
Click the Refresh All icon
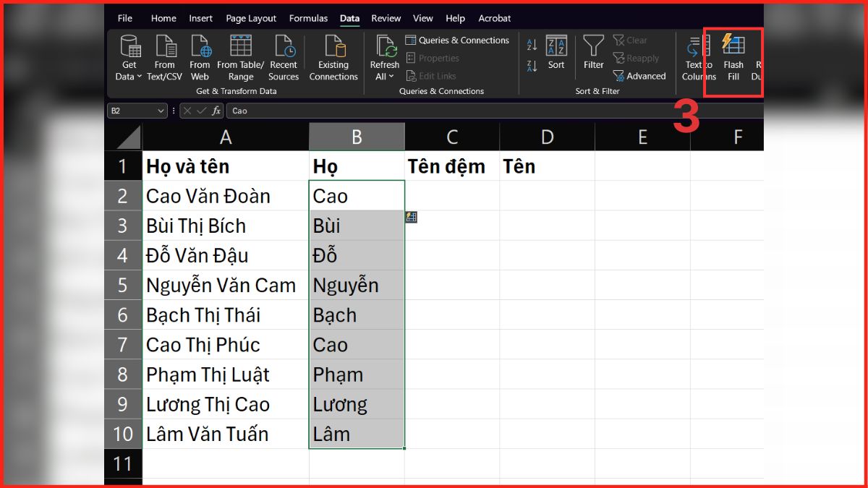tap(384, 49)
